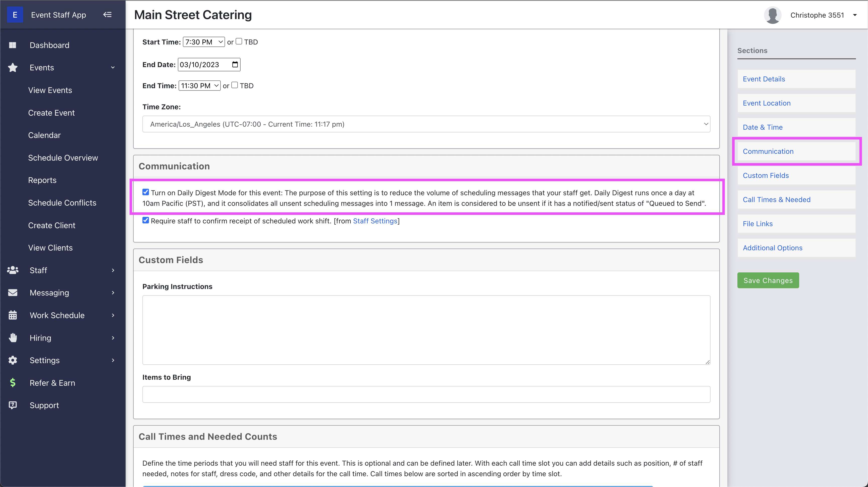Click the Event Staff App title text

(59, 15)
